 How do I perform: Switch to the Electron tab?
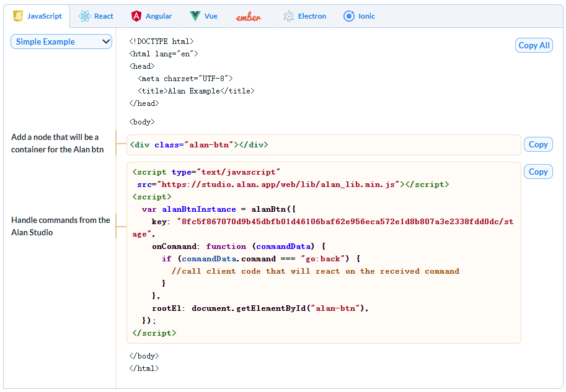304,16
